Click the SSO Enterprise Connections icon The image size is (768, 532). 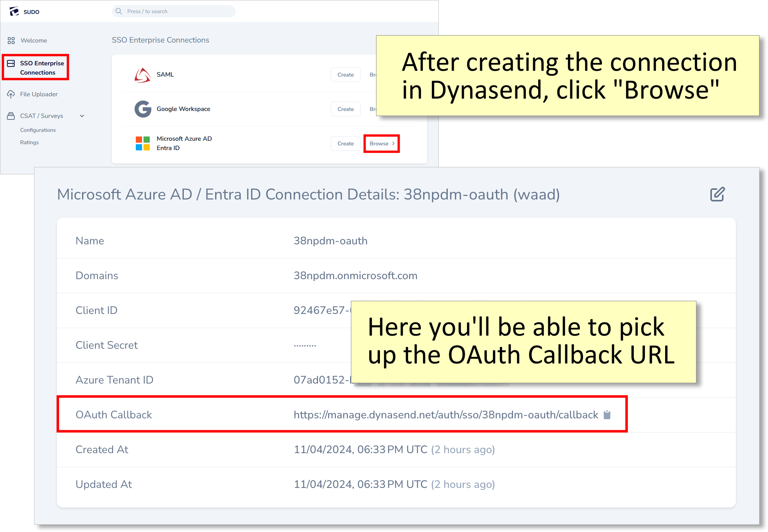(11, 63)
